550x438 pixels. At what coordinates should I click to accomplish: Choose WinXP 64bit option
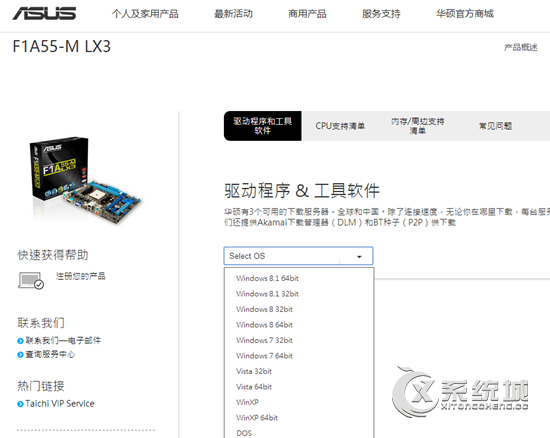click(257, 418)
